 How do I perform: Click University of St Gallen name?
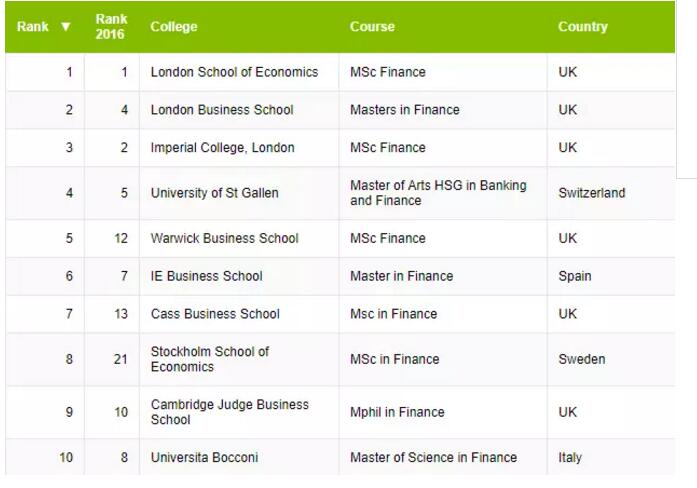pos(214,193)
